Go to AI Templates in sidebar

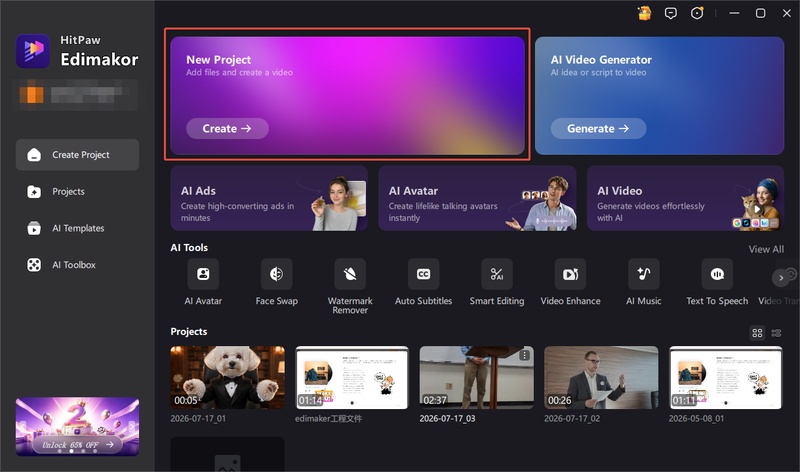[x=77, y=228]
